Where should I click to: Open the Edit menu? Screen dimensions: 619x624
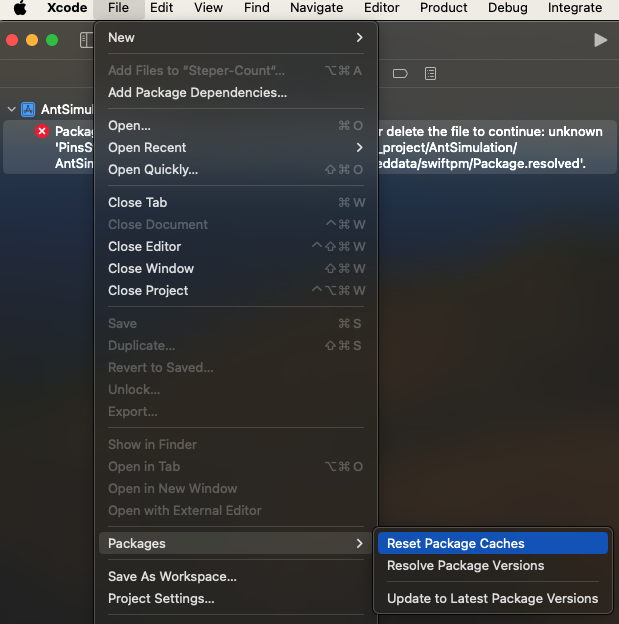161,8
